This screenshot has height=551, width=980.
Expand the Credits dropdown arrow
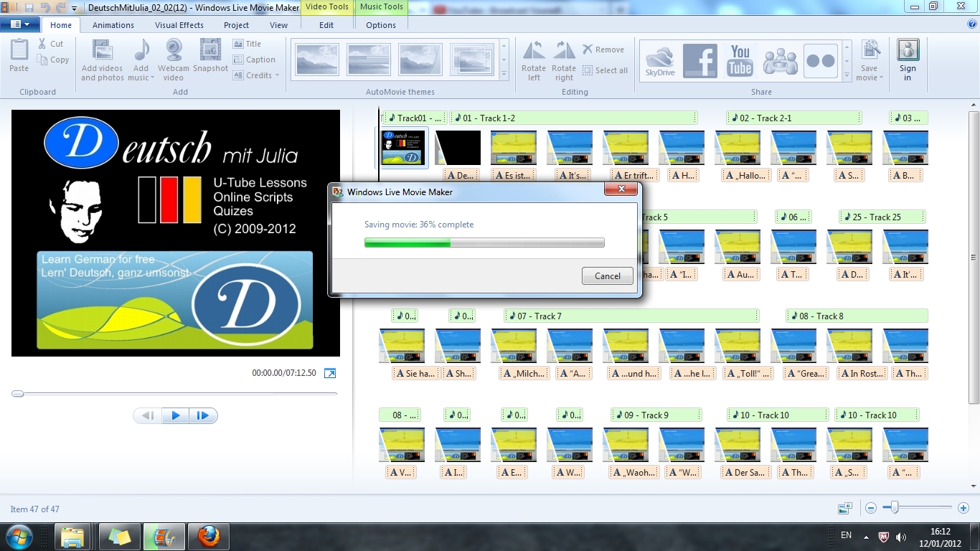[x=277, y=75]
